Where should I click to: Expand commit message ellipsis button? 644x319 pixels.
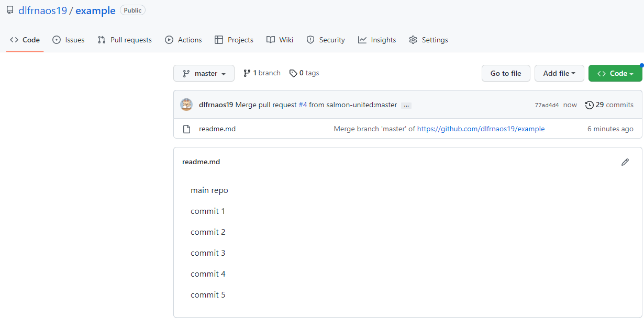(406, 105)
